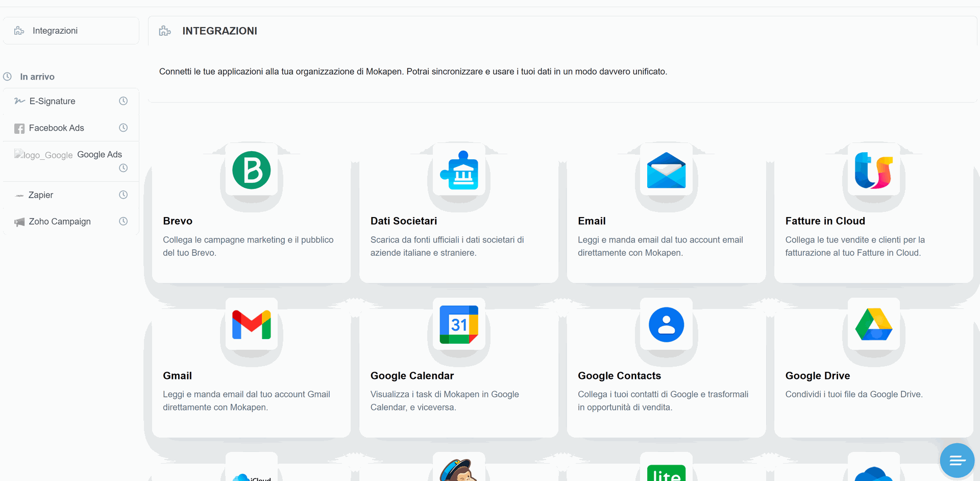Click the Google Drive logo

pyautogui.click(x=874, y=324)
